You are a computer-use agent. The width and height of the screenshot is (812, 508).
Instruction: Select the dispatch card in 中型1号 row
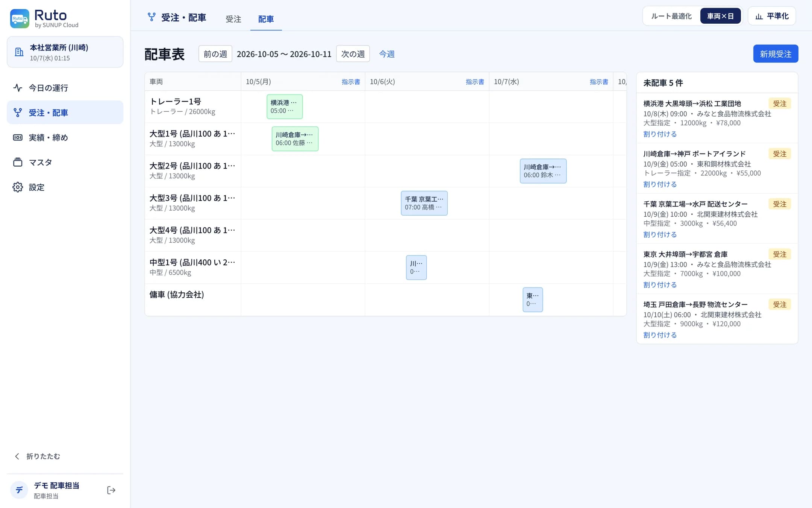point(416,268)
